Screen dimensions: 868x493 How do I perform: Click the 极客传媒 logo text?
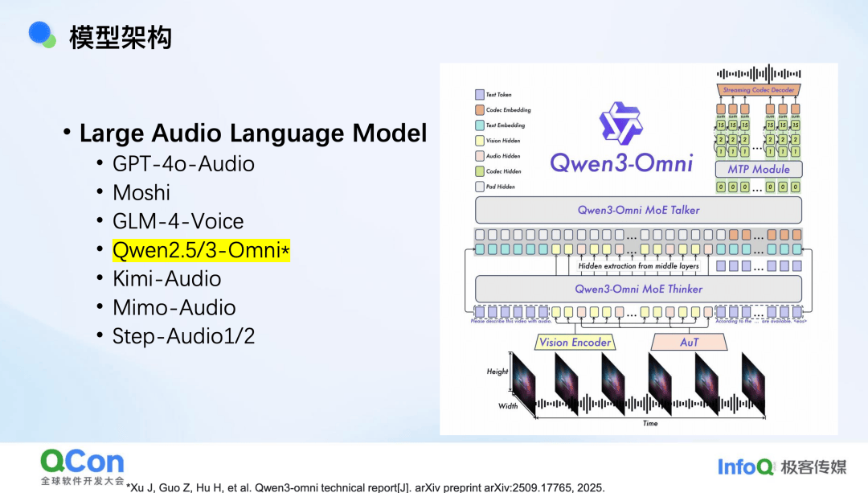point(813,467)
